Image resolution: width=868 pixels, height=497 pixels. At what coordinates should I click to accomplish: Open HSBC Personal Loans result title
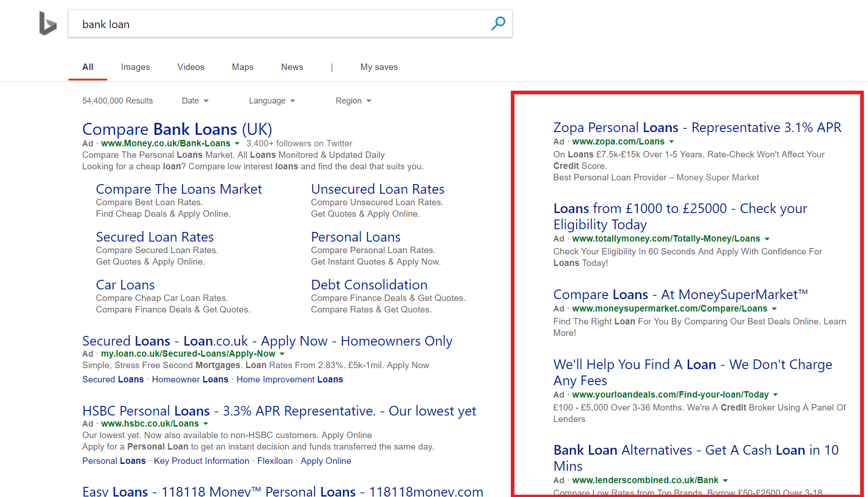[279, 411]
